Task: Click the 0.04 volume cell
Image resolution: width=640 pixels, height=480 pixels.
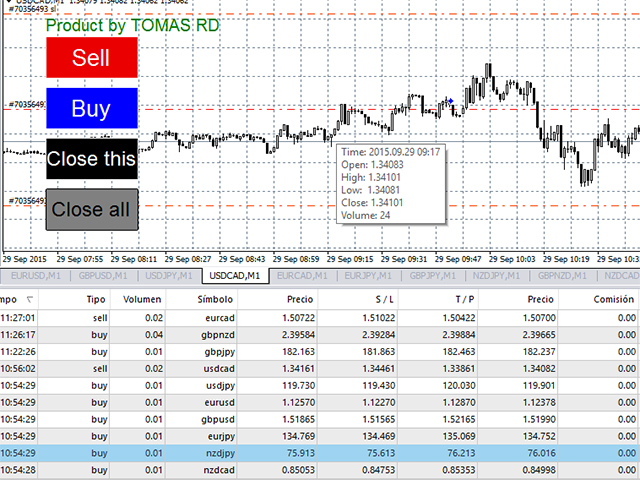Action: click(x=154, y=335)
